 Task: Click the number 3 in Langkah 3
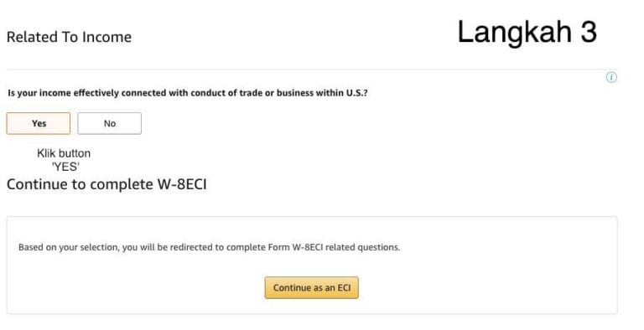pos(589,32)
